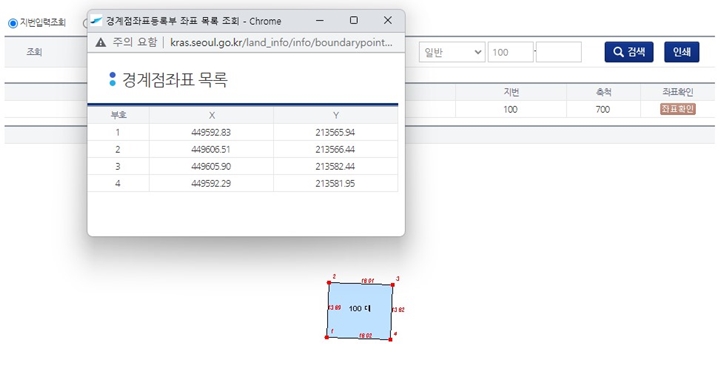Image resolution: width=720 pixels, height=368 pixels.
Task: Click the 좌표확인 column header
Action: [x=677, y=92]
